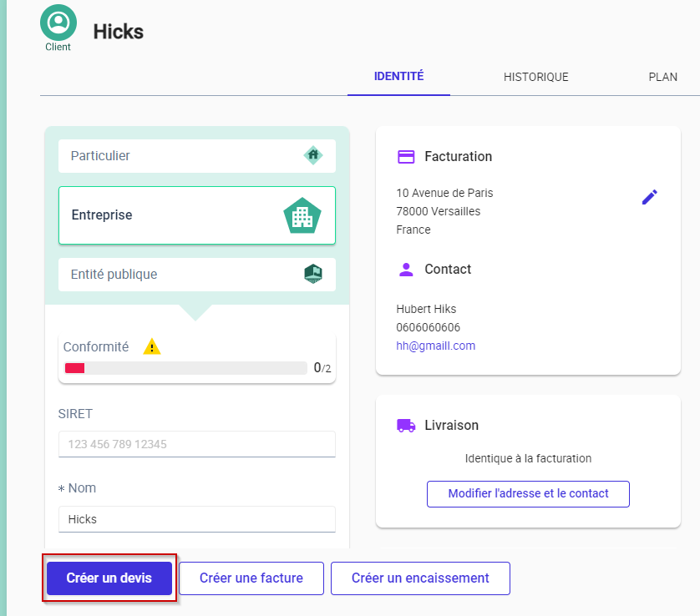Go to the Identité tab
700x616 pixels.
coord(398,77)
